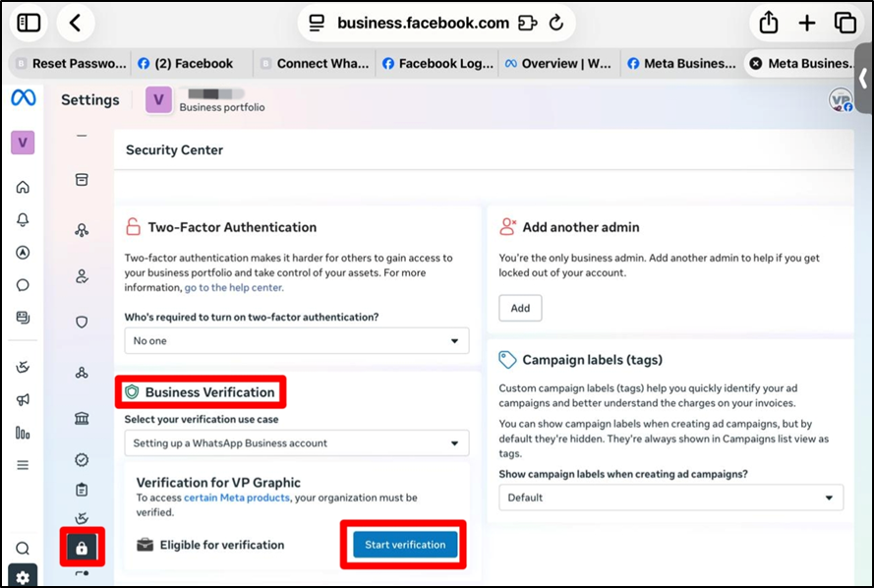Viewport: 874px width, 588px height.
Task: Click the search magnifier icon
Action: (23, 549)
